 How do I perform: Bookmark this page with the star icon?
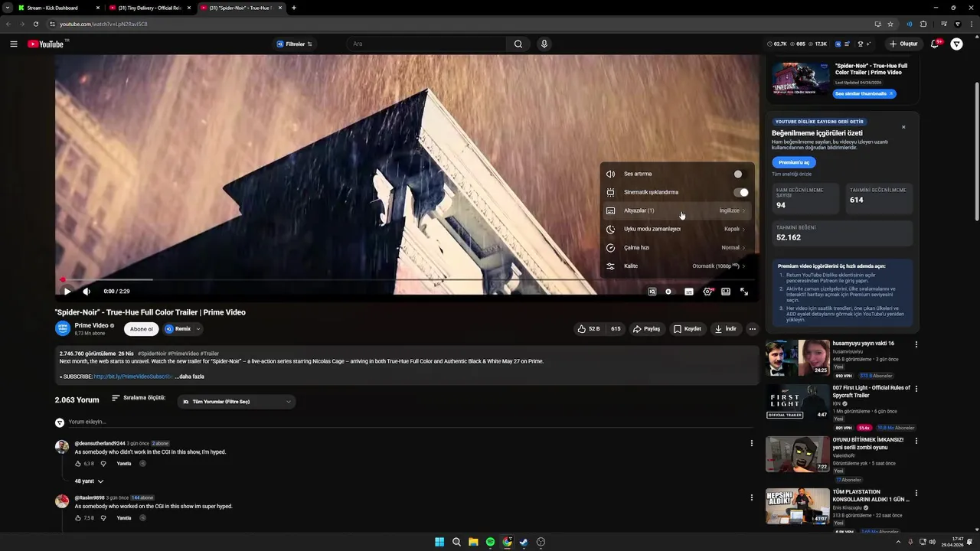click(x=890, y=24)
